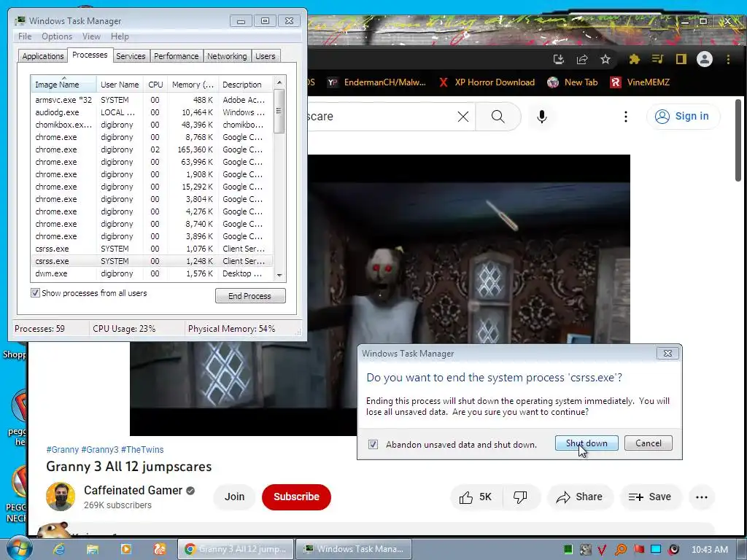Open Task Manager File menu

tap(25, 36)
